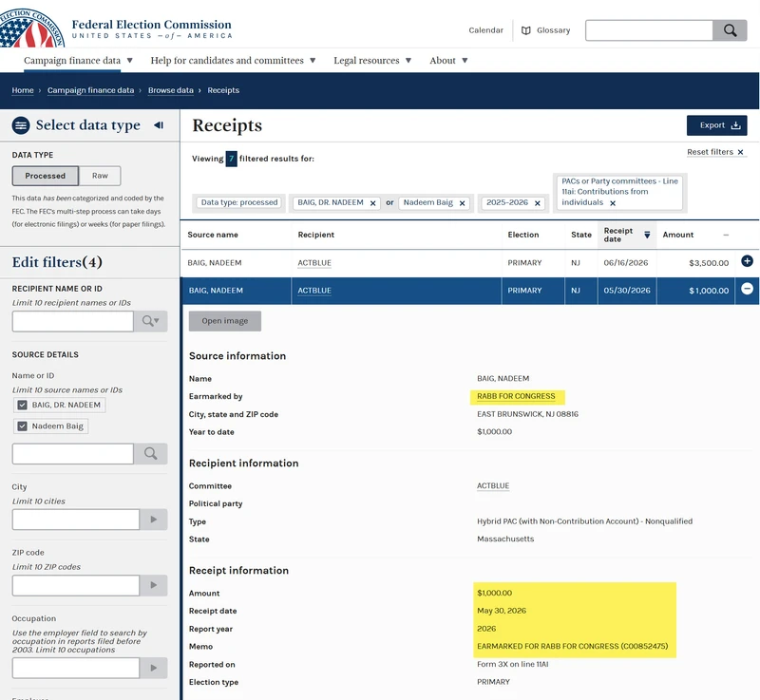Click the source name search magnifier
Image resolution: width=760 pixels, height=700 pixels.
pos(151,453)
